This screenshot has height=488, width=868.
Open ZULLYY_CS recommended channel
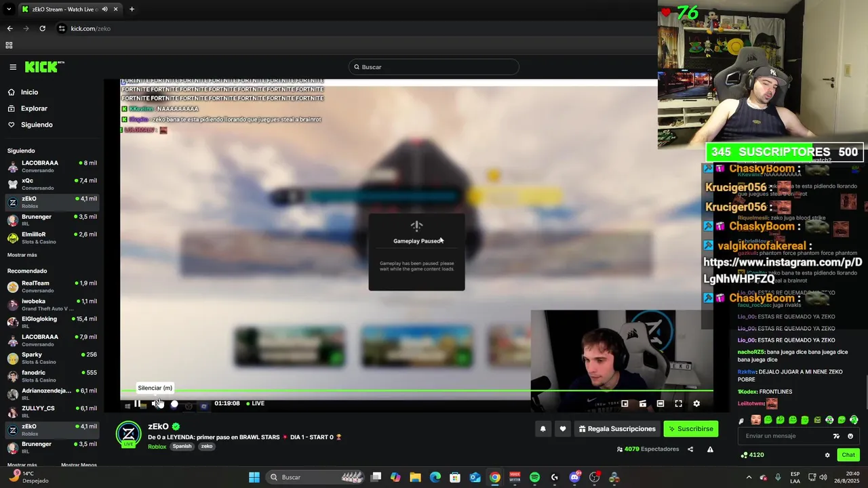(x=53, y=411)
